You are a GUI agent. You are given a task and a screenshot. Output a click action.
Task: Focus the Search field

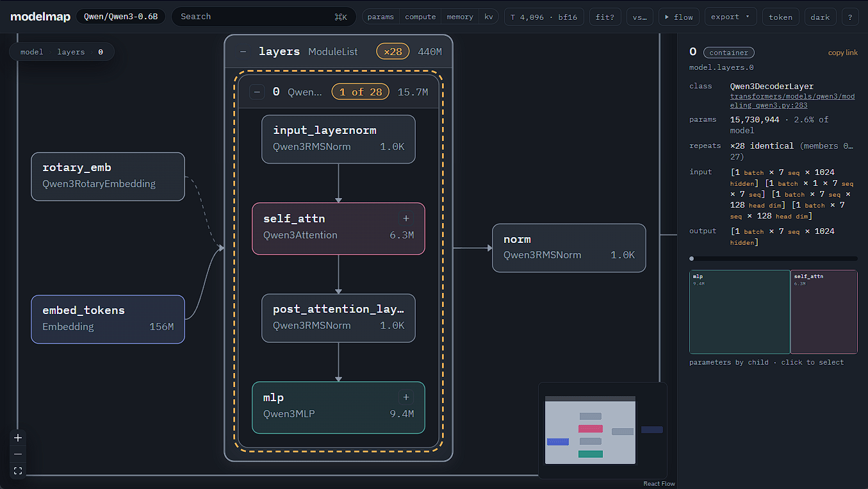[x=263, y=17]
